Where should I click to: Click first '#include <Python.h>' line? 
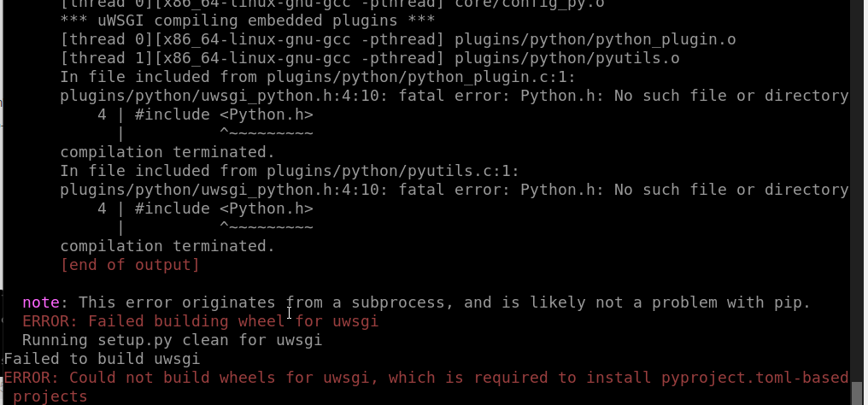coord(205,115)
